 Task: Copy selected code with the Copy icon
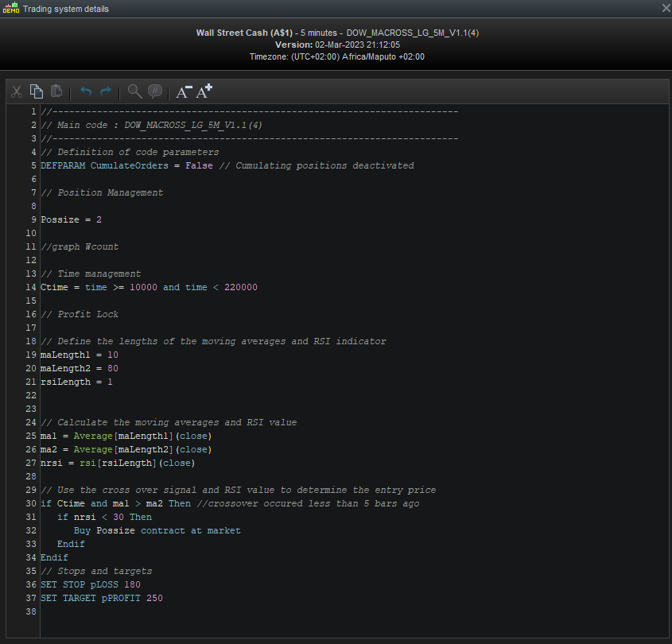point(37,91)
